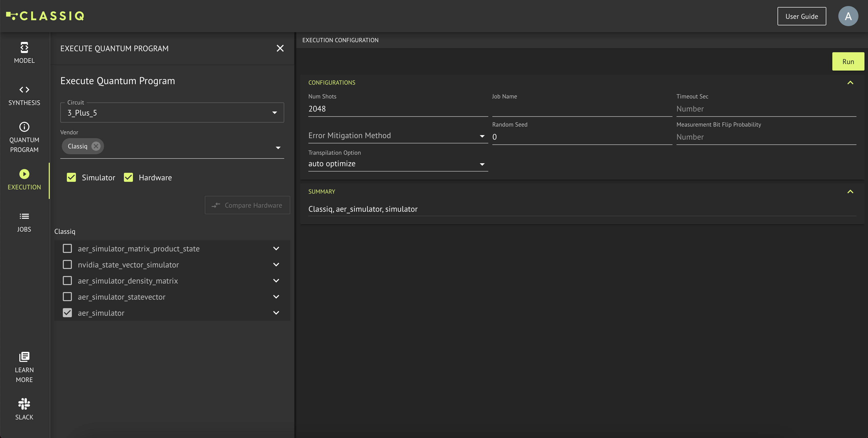The image size is (868, 438).
Task: Click the Slack icon in the sidebar
Action: (24, 404)
